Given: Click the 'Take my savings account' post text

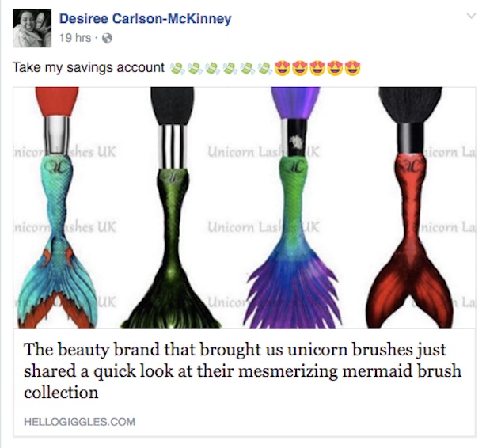Looking at the screenshot, I should coord(89,67).
